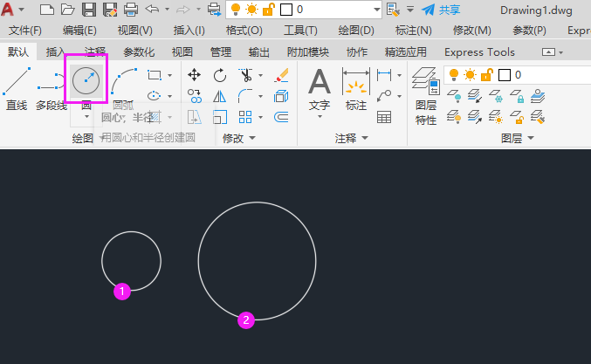
Task: Open the Format 格式(O) menu
Action: pyautogui.click(x=244, y=31)
